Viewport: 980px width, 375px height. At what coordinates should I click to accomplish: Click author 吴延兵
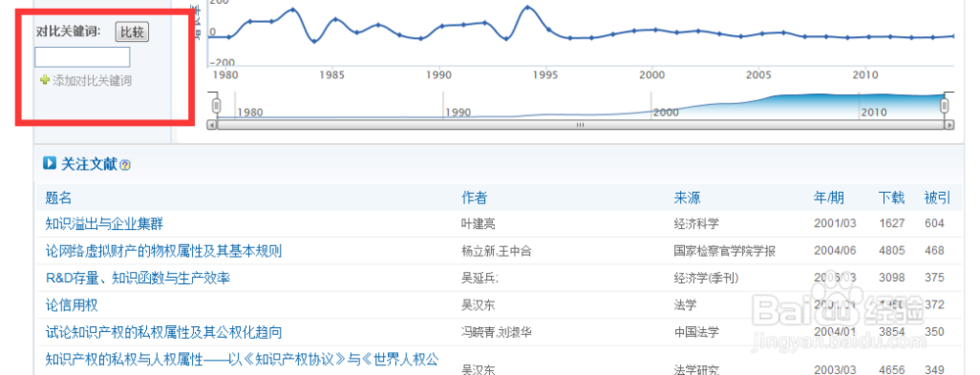click(479, 278)
